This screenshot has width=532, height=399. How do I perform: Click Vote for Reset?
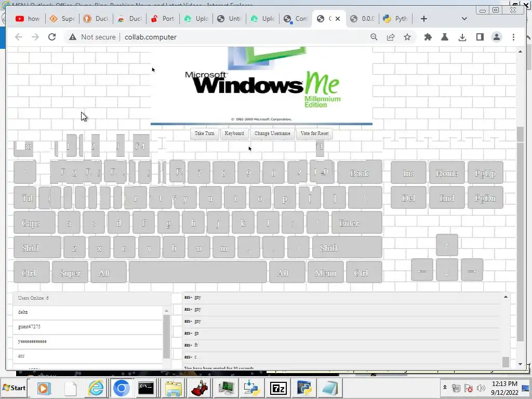click(x=314, y=134)
